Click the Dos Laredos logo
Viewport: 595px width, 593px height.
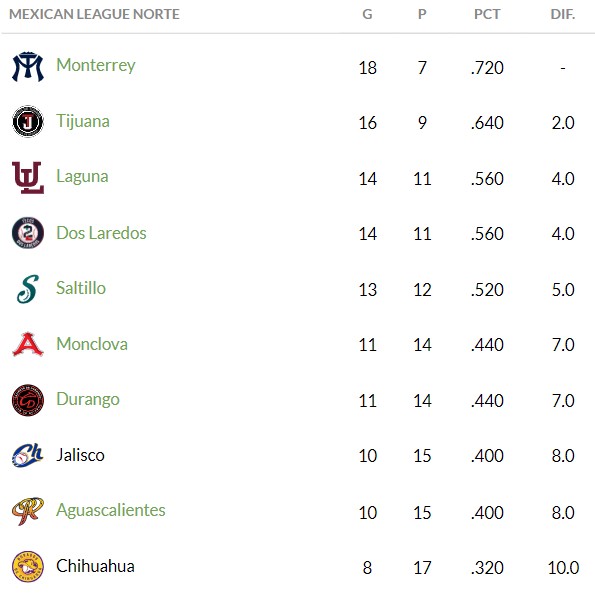click(x=28, y=233)
